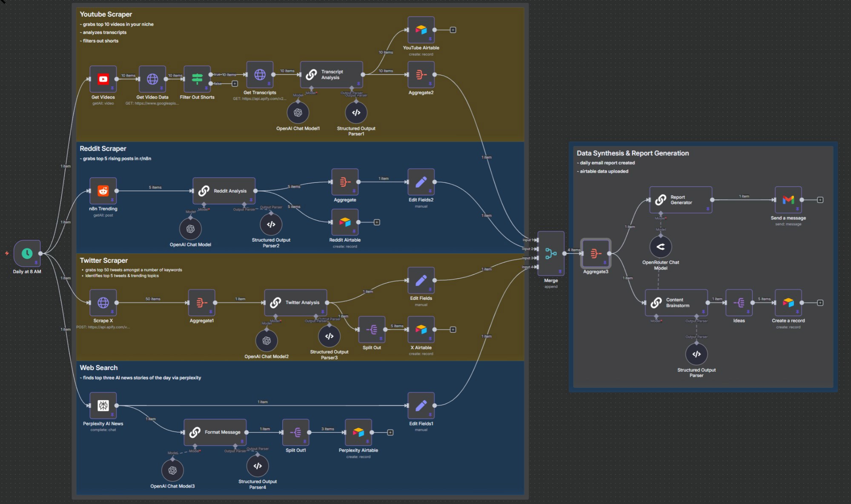
Task: Click the OpenRouter Chat Model node
Action: 660,247
